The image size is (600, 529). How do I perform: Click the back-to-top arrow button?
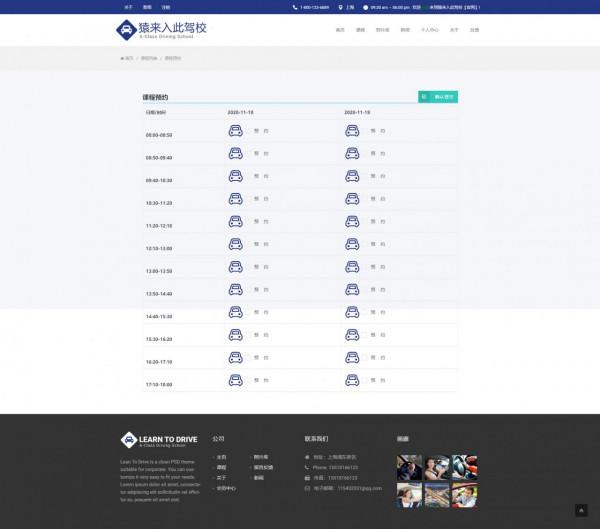(581, 510)
